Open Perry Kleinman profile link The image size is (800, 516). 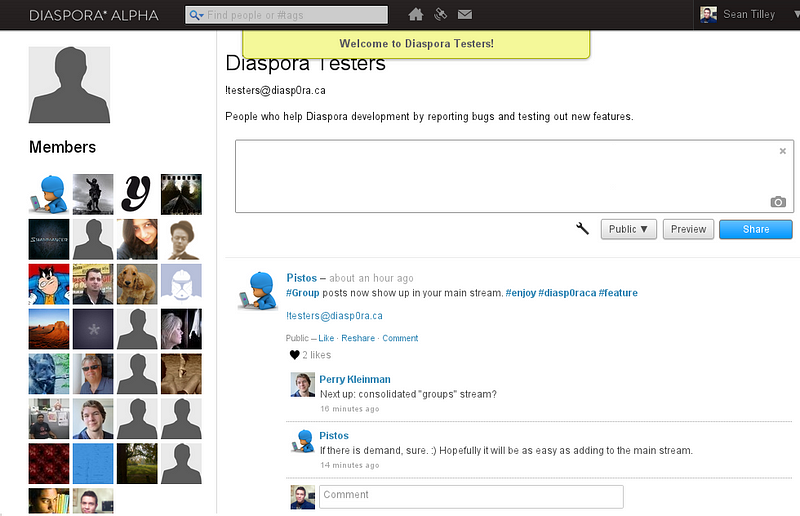355,379
